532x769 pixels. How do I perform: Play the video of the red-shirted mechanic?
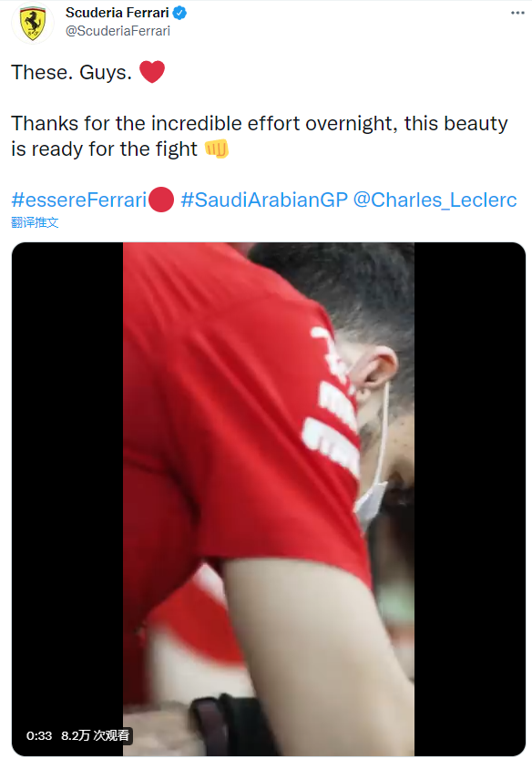coord(269,499)
